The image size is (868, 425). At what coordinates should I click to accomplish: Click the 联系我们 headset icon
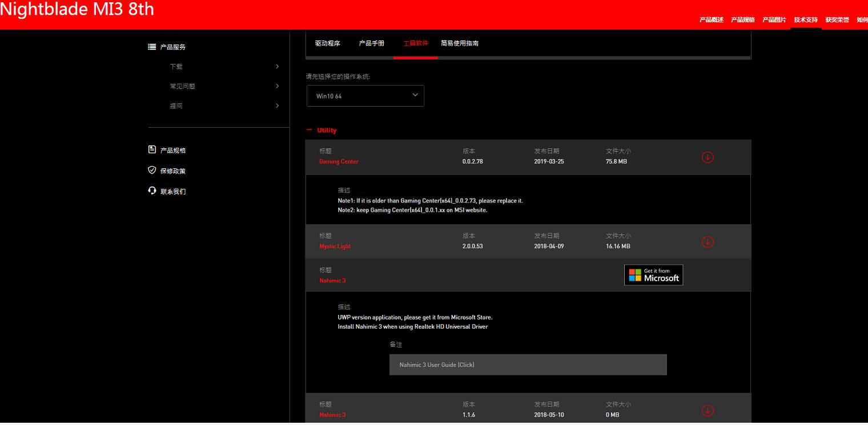point(151,191)
